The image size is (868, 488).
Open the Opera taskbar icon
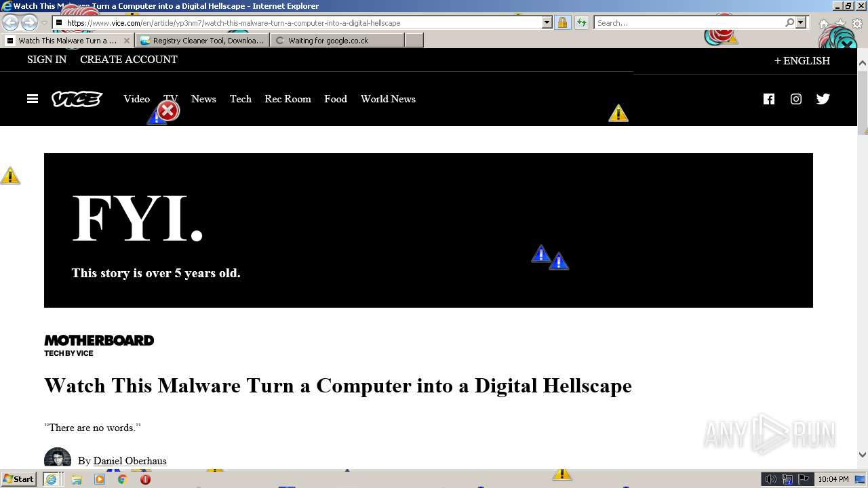point(145,479)
